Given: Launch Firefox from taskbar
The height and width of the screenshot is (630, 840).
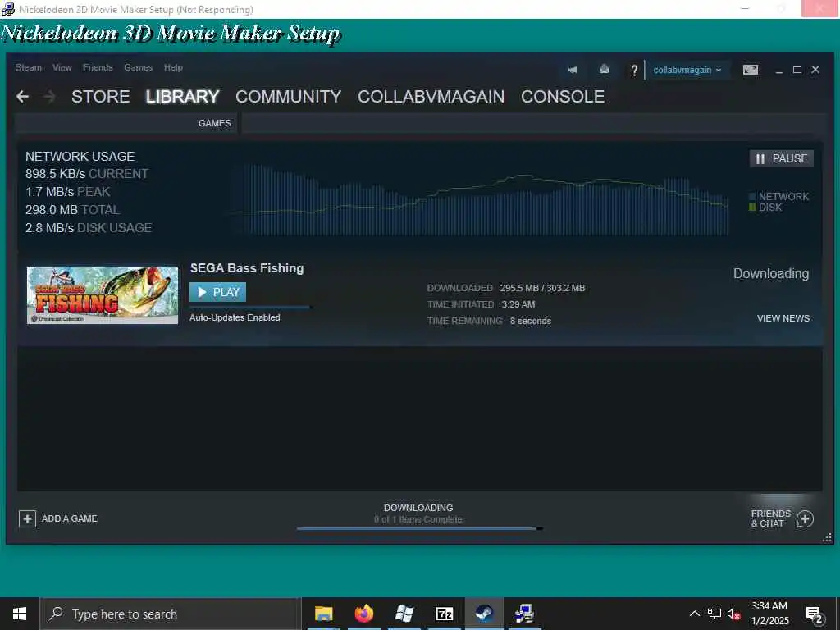Looking at the screenshot, I should (x=363, y=614).
